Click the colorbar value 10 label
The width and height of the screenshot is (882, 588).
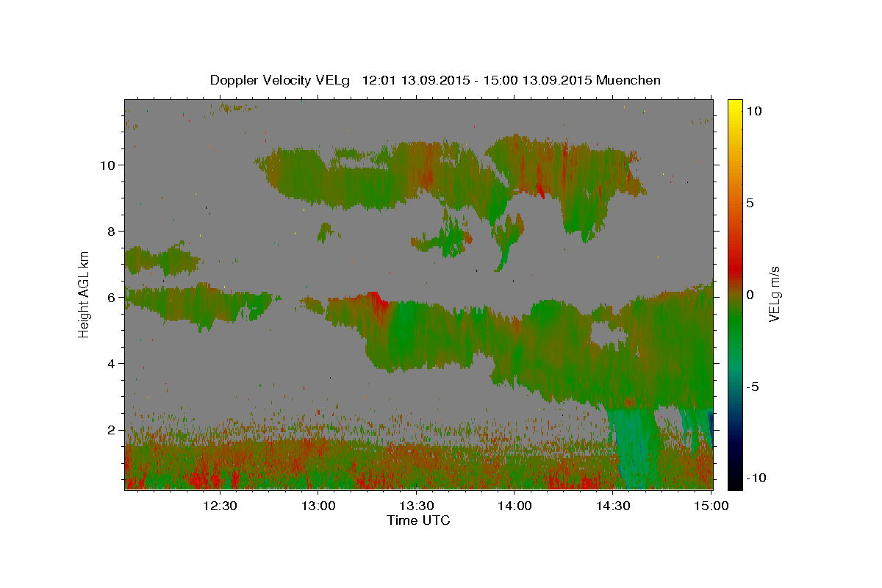click(753, 111)
